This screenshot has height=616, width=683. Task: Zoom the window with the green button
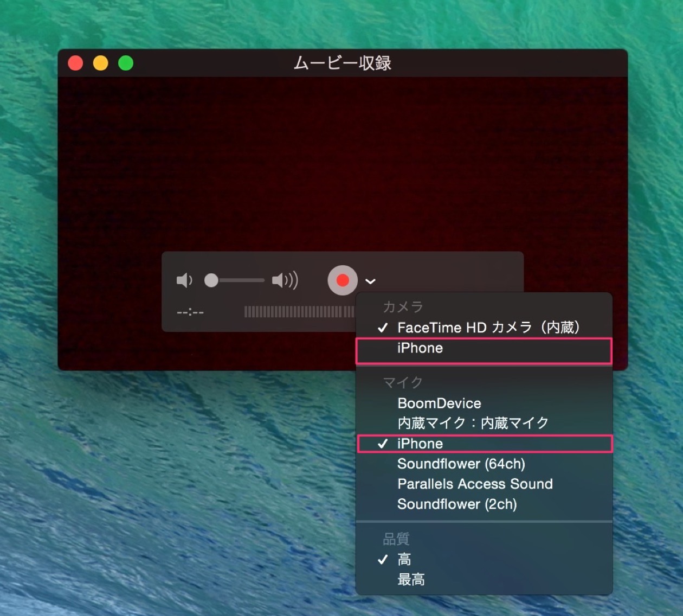[126, 63]
